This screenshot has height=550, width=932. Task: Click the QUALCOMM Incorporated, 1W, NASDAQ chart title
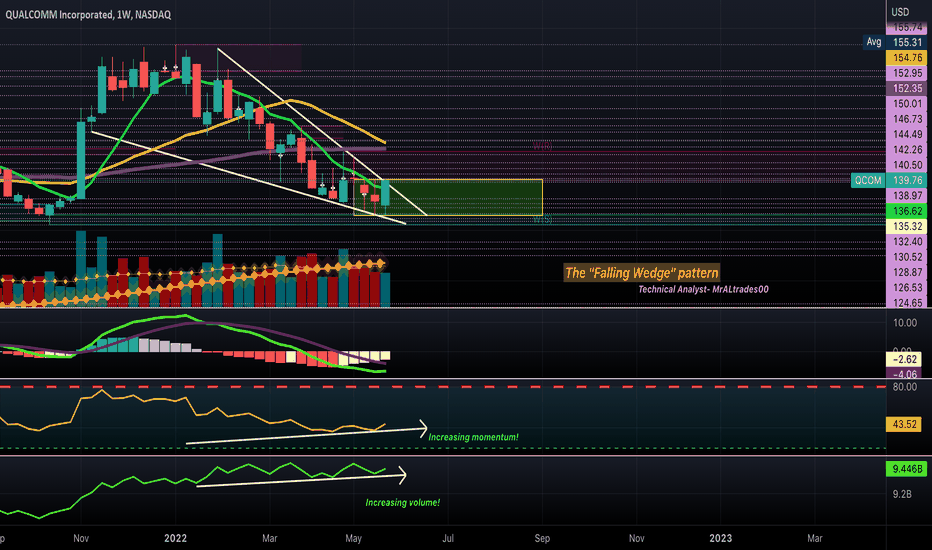click(x=88, y=14)
